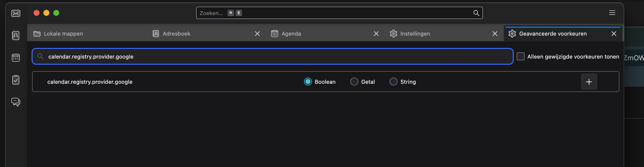
Task: Open the Calendar sidebar icon
Action: [16, 58]
